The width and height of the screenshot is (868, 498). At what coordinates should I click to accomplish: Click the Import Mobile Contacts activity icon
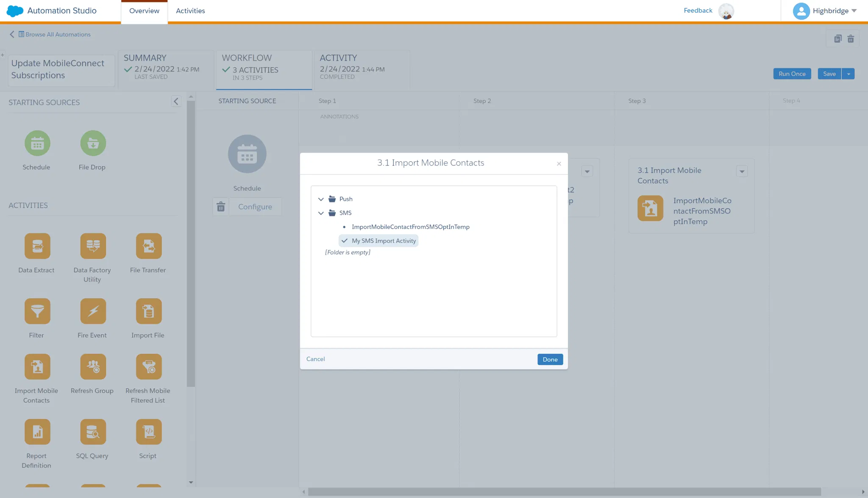pyautogui.click(x=37, y=367)
